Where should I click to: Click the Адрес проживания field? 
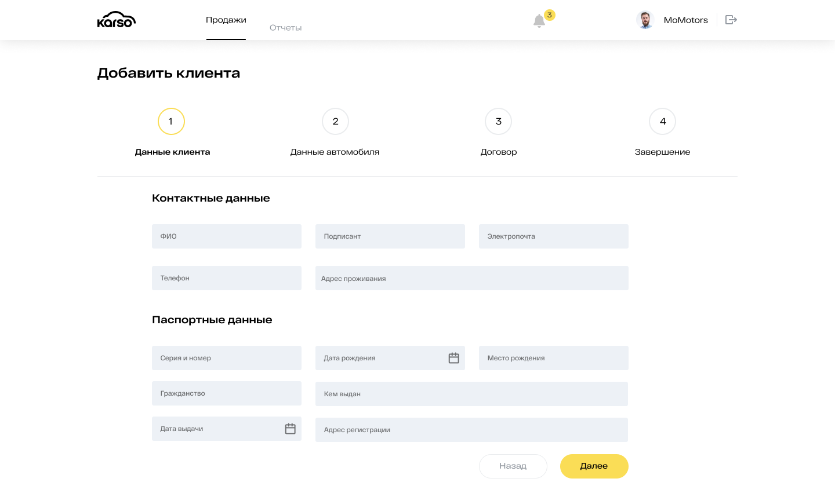coord(471,278)
